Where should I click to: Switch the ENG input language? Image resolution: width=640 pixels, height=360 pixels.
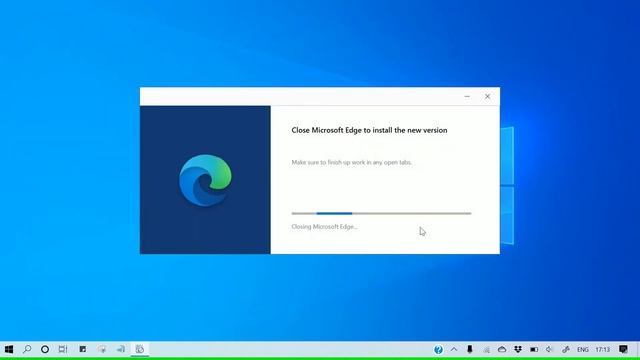point(582,350)
